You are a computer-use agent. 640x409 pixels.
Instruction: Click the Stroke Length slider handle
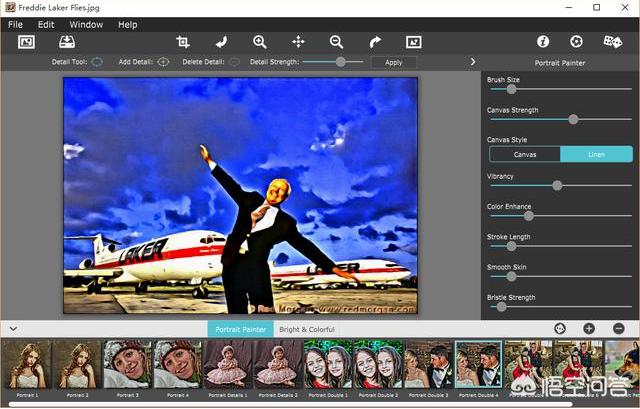click(x=511, y=246)
